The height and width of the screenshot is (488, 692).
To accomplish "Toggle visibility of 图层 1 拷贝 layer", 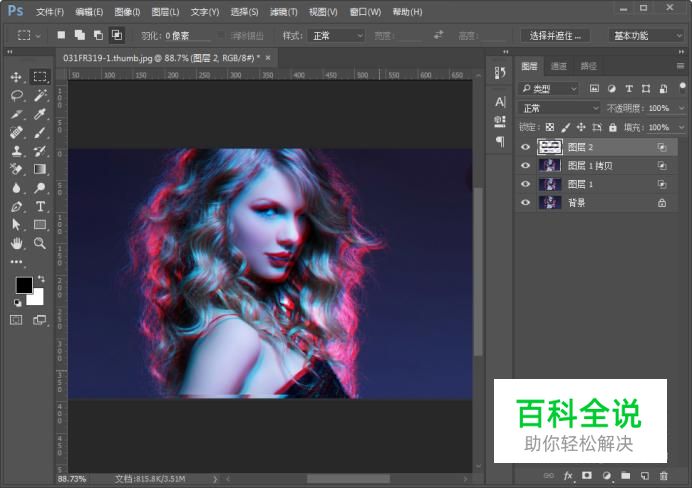I will (525, 166).
